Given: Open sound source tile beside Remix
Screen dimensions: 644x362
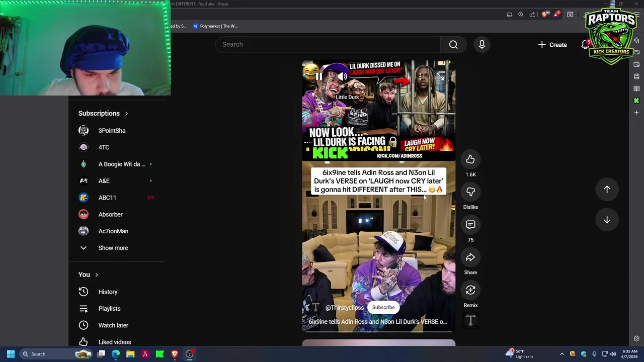Looking at the screenshot, I should [470, 320].
